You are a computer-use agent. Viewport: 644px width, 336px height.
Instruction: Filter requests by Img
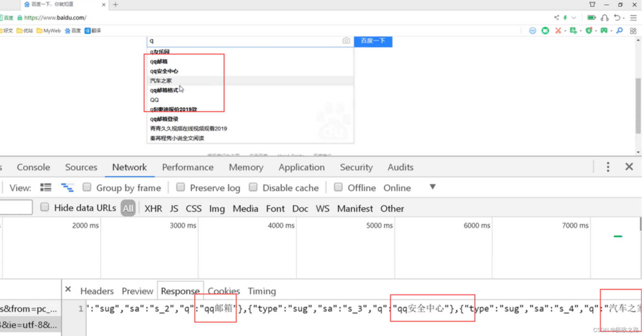[217, 209]
